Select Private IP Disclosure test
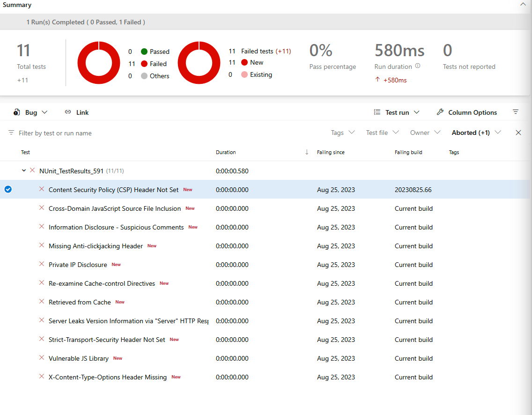This screenshot has height=415, width=532. (x=78, y=264)
